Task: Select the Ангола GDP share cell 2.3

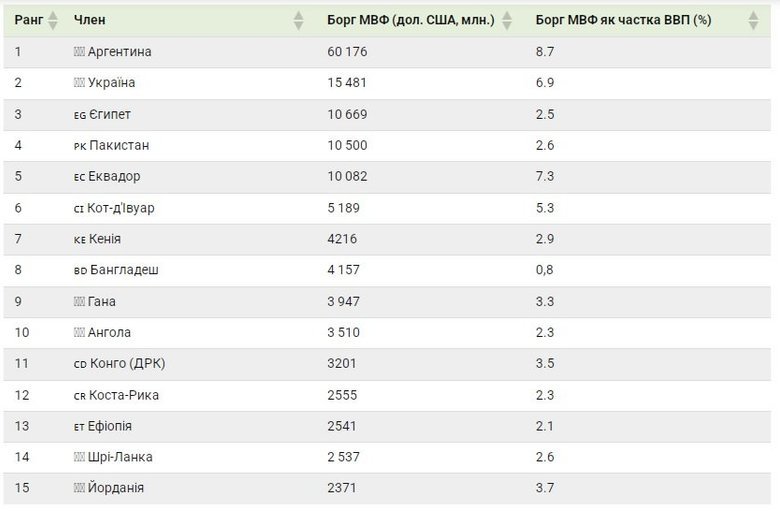Action: [545, 333]
